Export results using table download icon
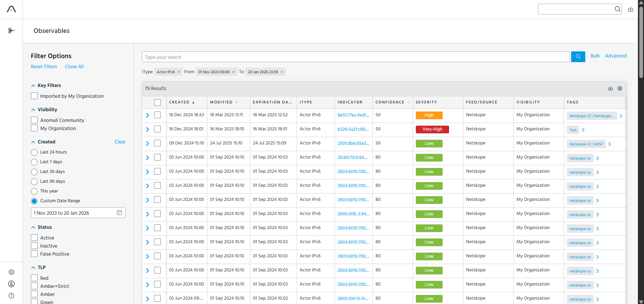The width and height of the screenshot is (644, 304). [610, 88]
